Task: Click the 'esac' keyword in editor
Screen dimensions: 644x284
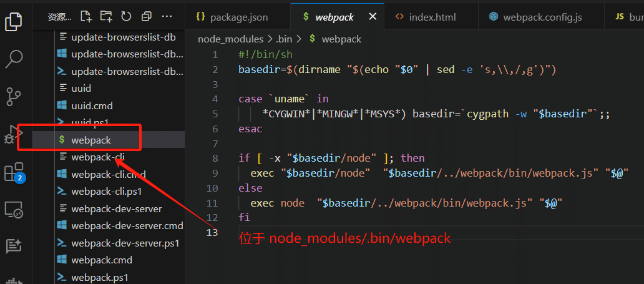Action: pyautogui.click(x=250, y=129)
